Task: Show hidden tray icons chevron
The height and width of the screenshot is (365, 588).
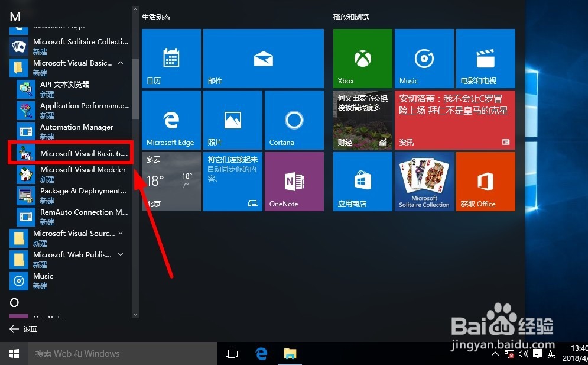Action: coord(495,354)
